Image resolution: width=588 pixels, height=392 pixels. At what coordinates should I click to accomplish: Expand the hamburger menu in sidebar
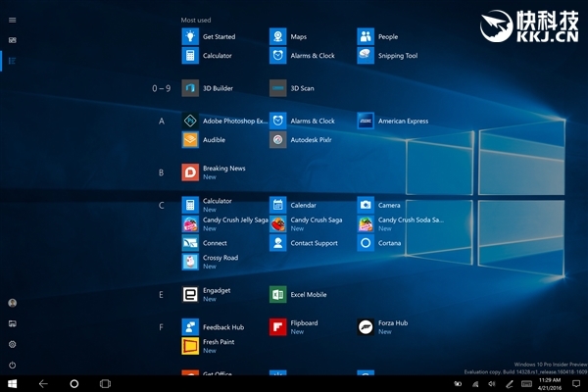click(x=12, y=20)
